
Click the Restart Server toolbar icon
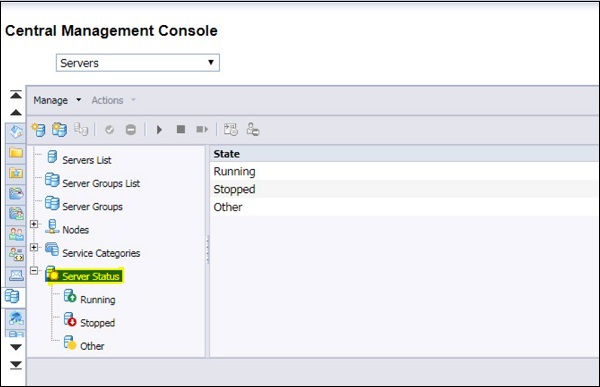(x=202, y=129)
